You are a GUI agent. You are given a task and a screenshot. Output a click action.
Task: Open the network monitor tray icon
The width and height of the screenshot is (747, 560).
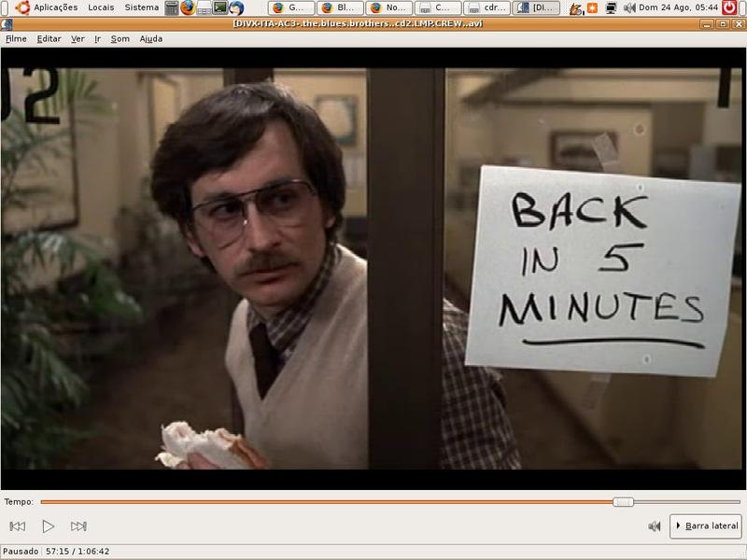(612, 7)
